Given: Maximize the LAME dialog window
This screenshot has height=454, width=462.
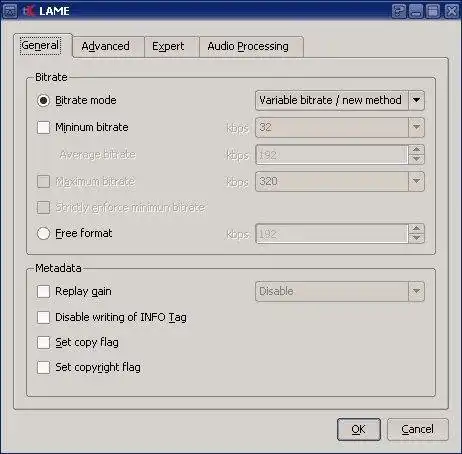Looking at the screenshot, I should pos(433,11).
